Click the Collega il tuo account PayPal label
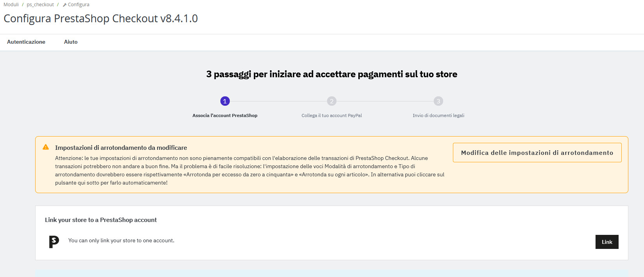Image resolution: width=644 pixels, height=277 pixels. pos(332,115)
